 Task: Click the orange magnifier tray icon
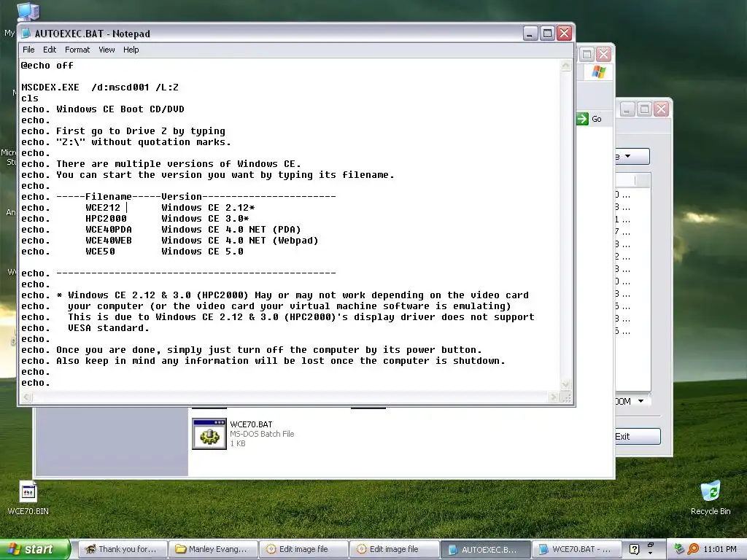[693, 549]
